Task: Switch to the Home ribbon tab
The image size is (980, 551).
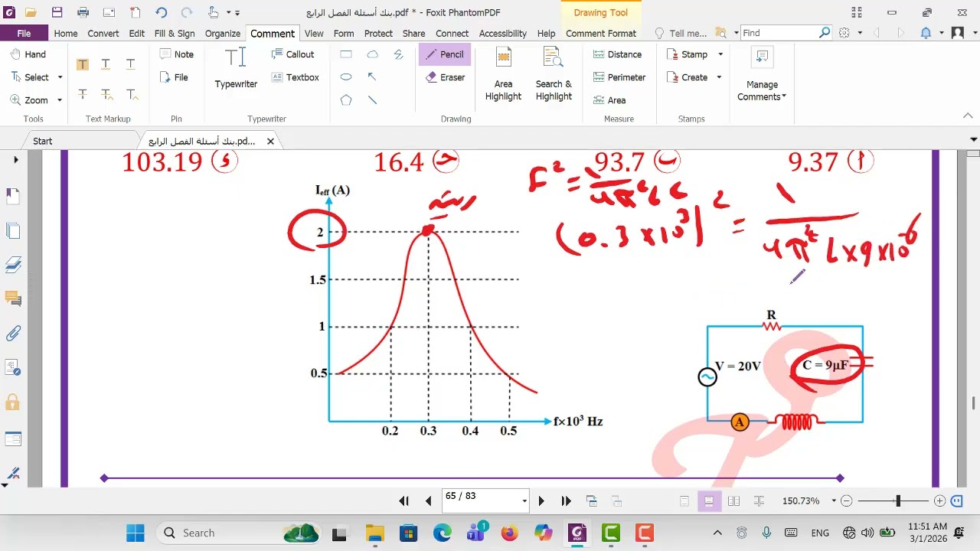Action: [66, 33]
